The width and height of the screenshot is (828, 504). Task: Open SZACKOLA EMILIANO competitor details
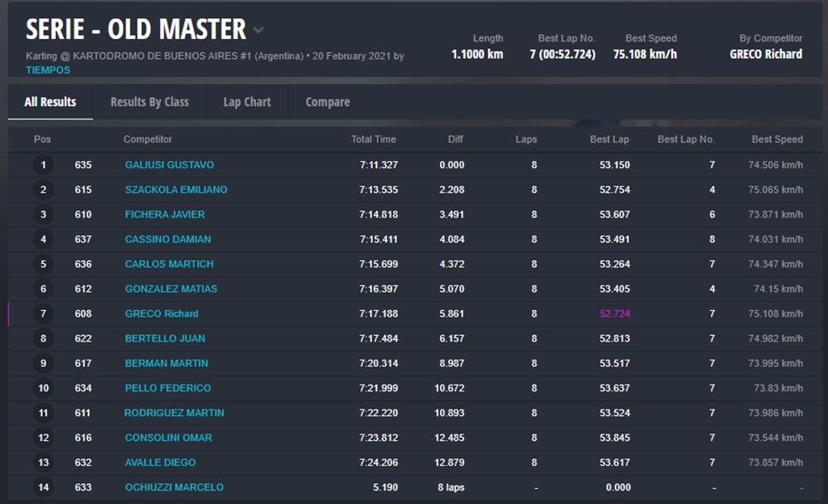tap(176, 190)
